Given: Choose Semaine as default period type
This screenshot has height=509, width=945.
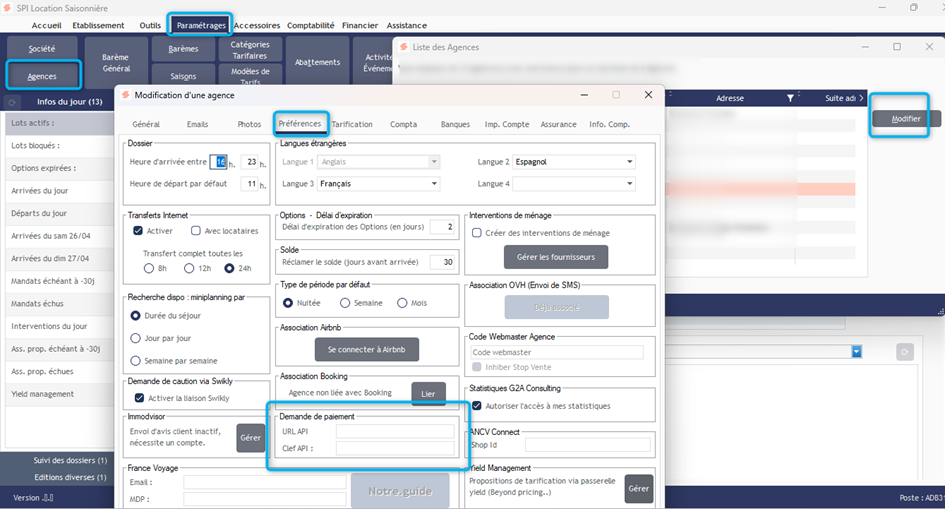Looking at the screenshot, I should tap(346, 303).
